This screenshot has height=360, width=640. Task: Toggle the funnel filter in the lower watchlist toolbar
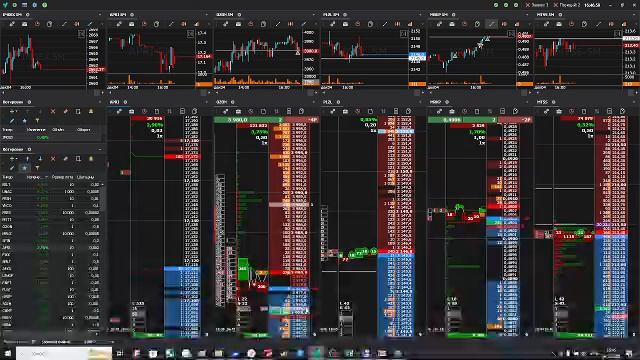[37, 168]
